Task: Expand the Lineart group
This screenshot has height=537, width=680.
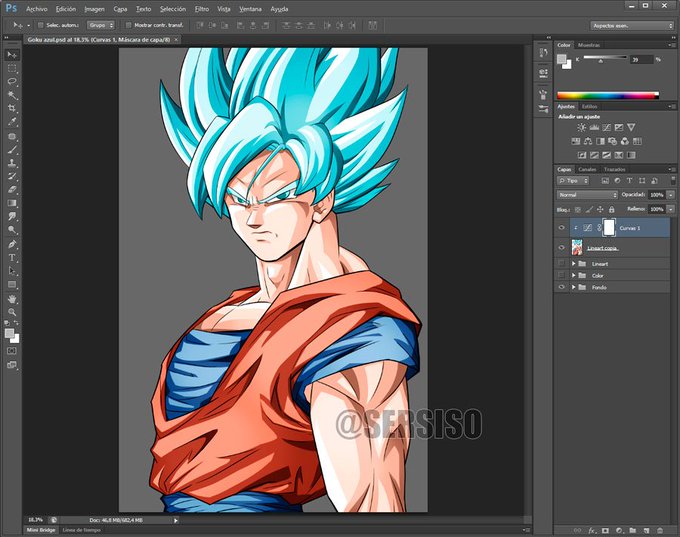Action: (x=574, y=263)
